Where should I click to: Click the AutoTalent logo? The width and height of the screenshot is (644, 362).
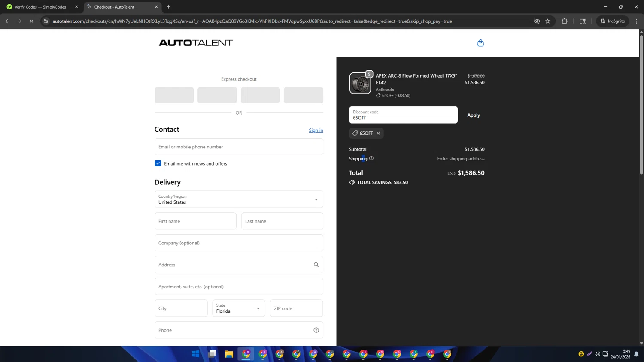tap(196, 43)
